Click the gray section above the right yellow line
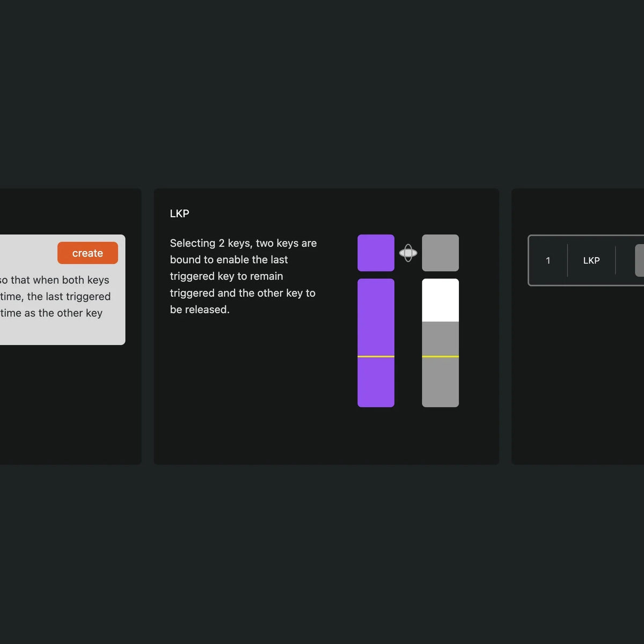 point(440,338)
